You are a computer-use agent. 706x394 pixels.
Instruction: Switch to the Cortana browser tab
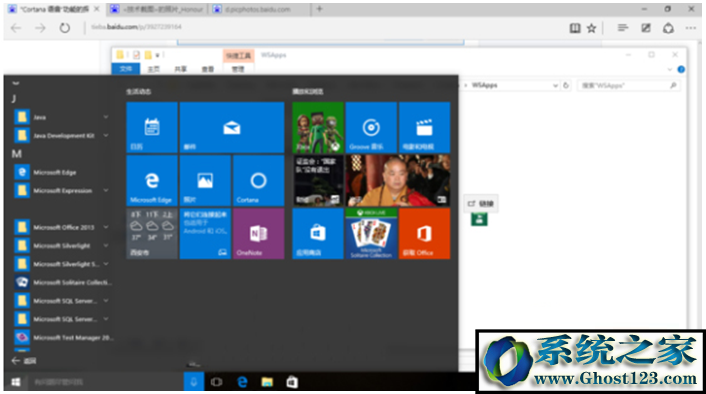pos(54,9)
